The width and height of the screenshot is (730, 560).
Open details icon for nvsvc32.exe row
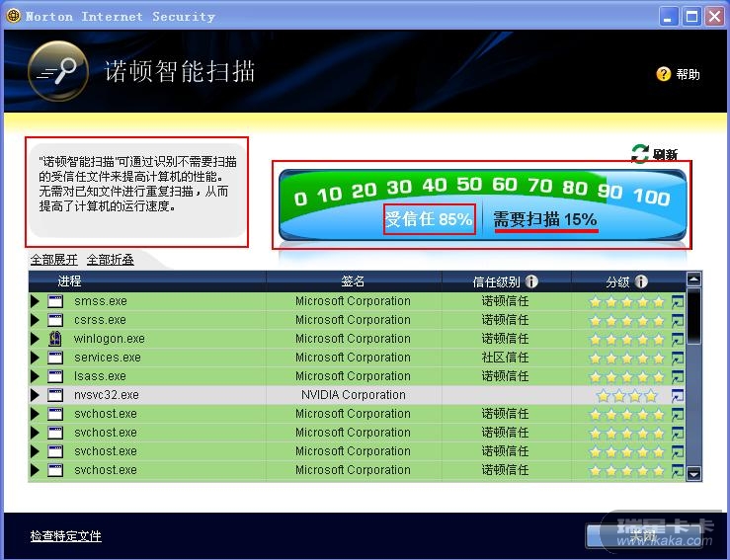tap(678, 396)
